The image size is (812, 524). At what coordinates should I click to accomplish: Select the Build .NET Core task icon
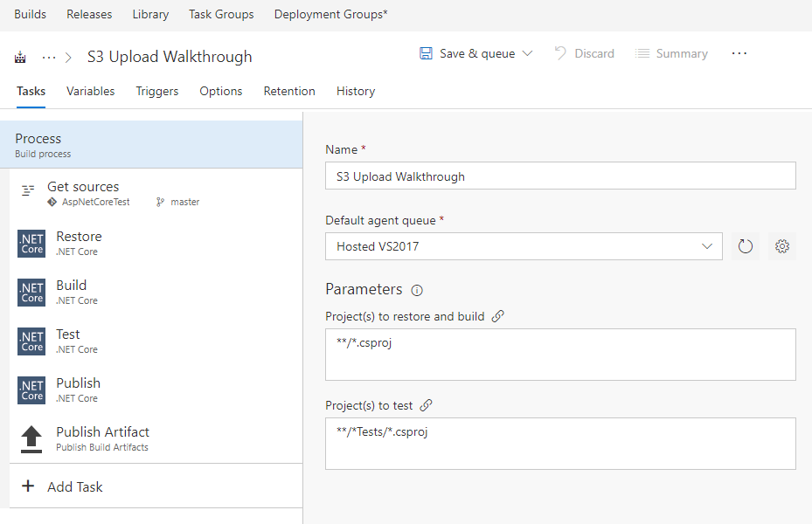pos(31,293)
